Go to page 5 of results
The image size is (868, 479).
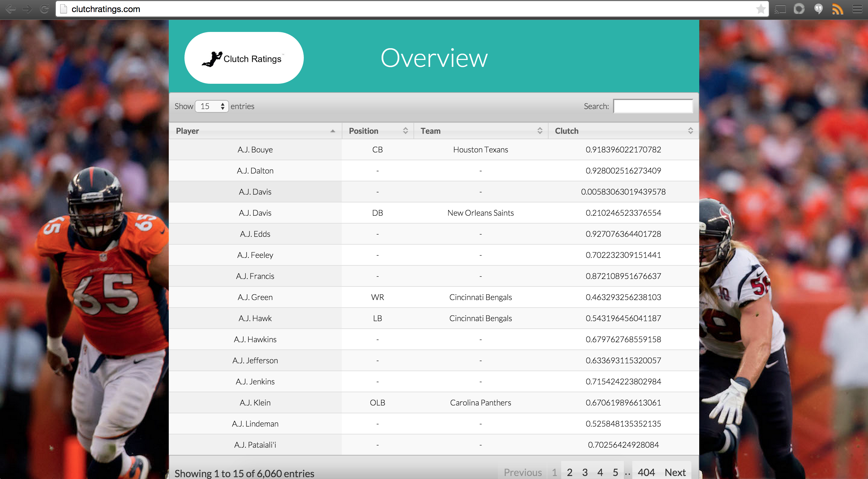click(615, 472)
